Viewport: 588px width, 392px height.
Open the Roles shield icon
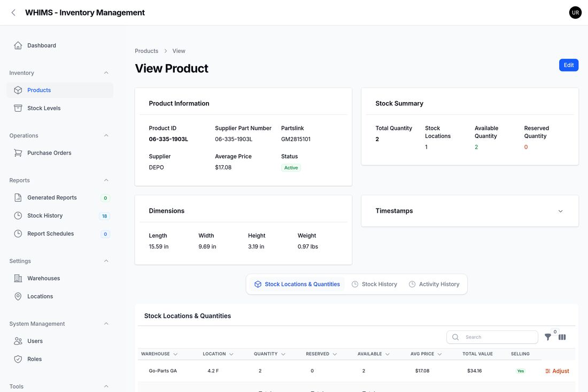(18, 359)
